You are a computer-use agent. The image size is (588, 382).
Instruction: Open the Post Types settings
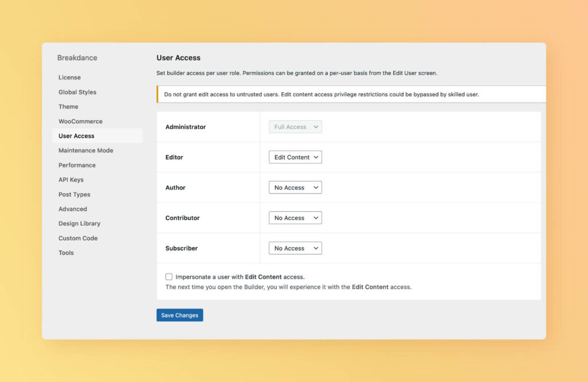click(74, 194)
